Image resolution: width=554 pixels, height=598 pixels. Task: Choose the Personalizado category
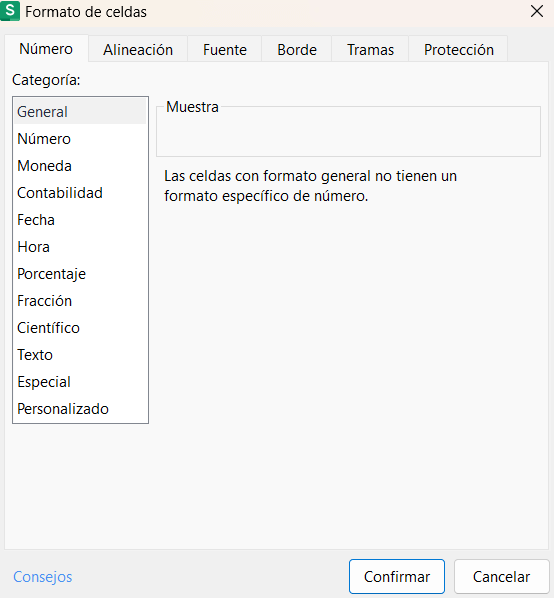[x=80, y=409]
